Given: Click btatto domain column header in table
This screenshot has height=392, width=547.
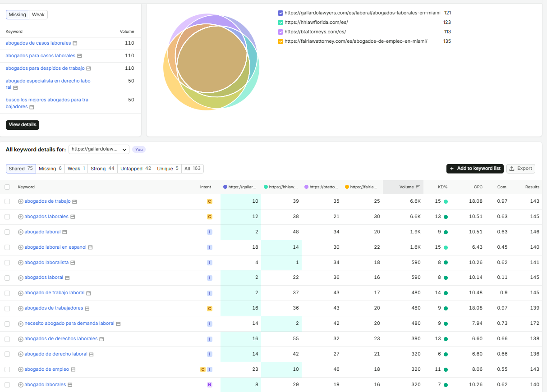Looking at the screenshot, I should [x=321, y=187].
